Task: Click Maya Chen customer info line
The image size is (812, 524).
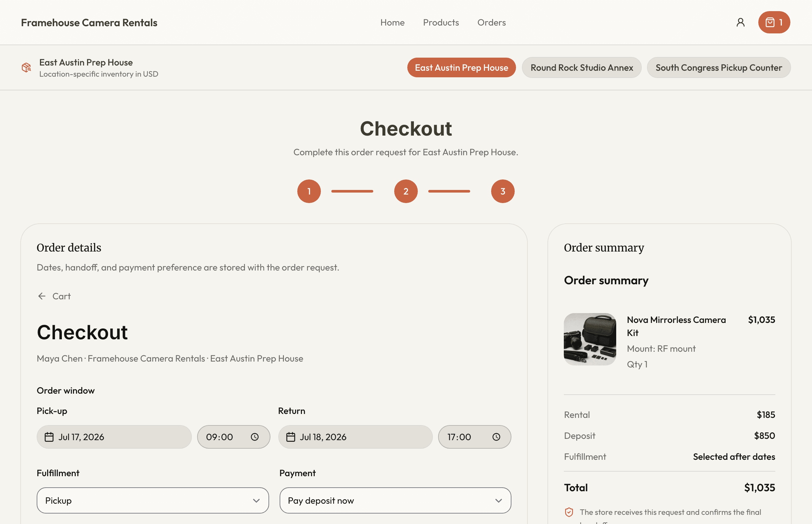Action: click(170, 359)
